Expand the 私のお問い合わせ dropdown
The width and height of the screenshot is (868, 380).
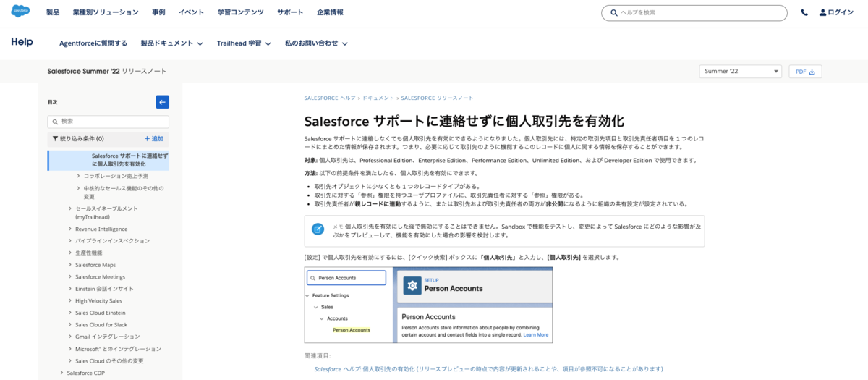[x=316, y=43]
